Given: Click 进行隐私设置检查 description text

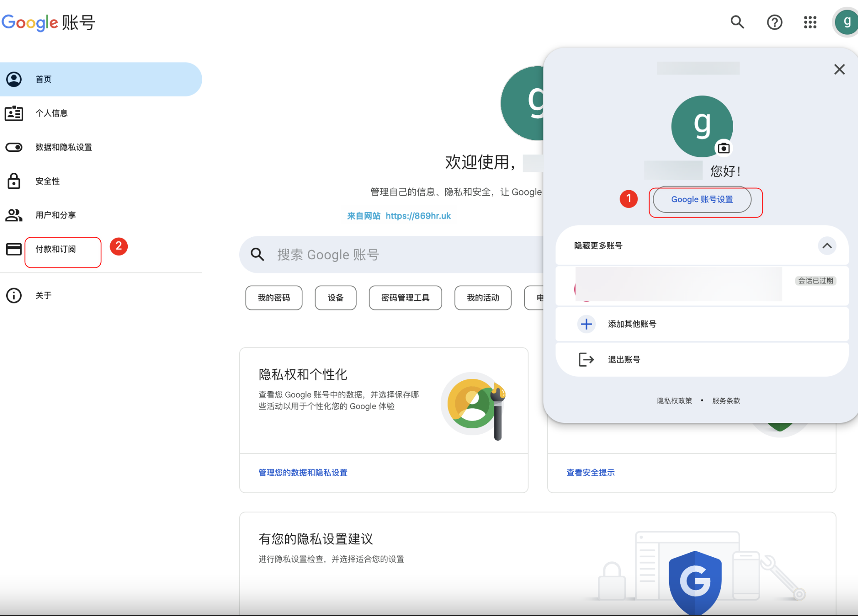Looking at the screenshot, I should click(x=332, y=559).
